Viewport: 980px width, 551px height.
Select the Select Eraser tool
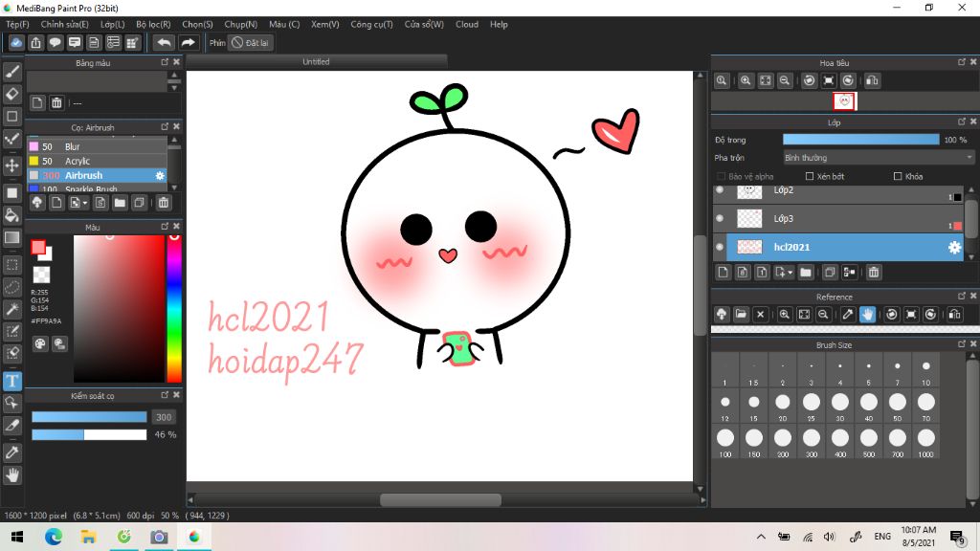pos(11,353)
